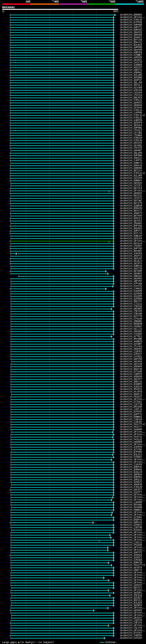The height and width of the screenshot is (644, 146).
Task: Select hit label UniRef100_A9PHQ5
Action: [x=131, y=25]
